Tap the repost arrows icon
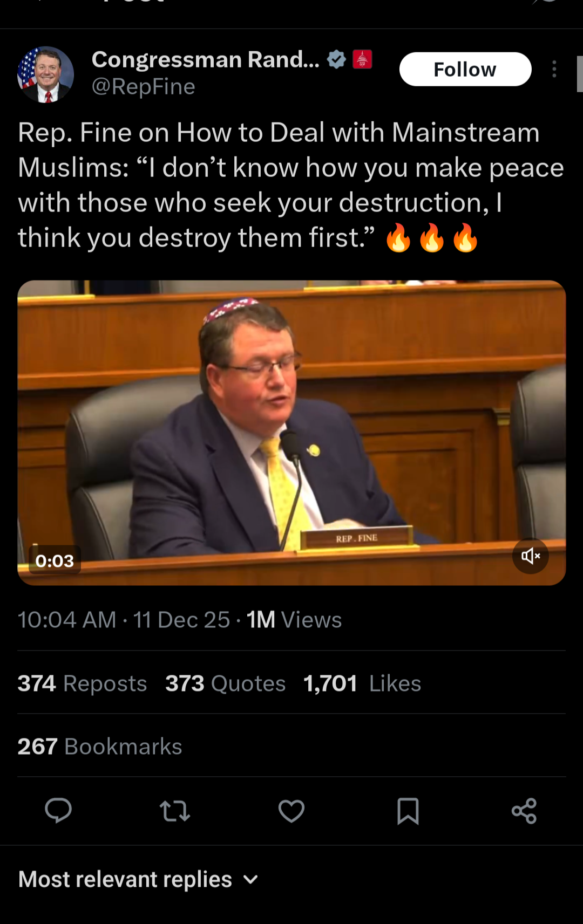 coord(175,811)
